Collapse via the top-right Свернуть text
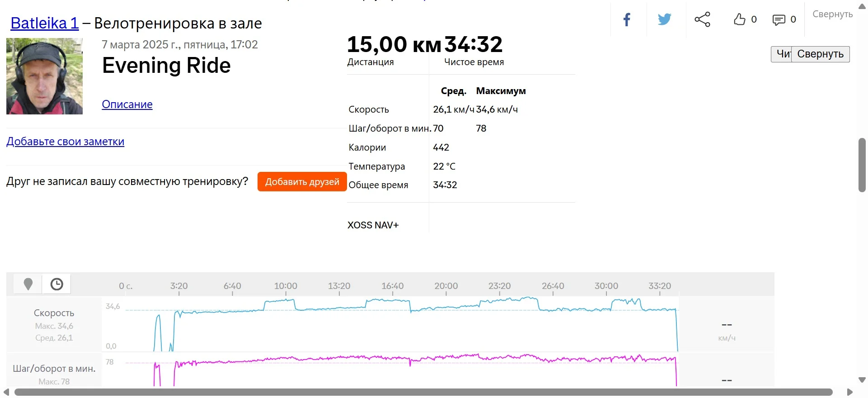The image size is (868, 398). (x=832, y=14)
